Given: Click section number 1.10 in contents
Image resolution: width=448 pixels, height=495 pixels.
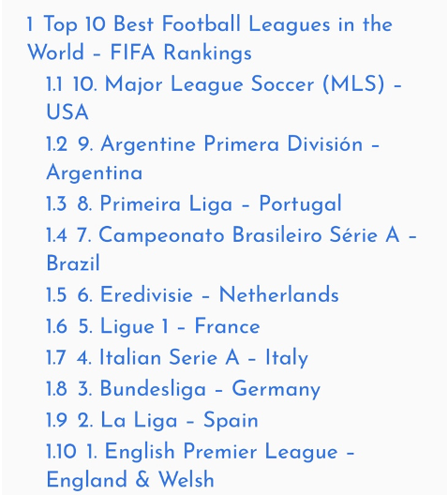Looking at the screenshot, I should (x=61, y=451).
